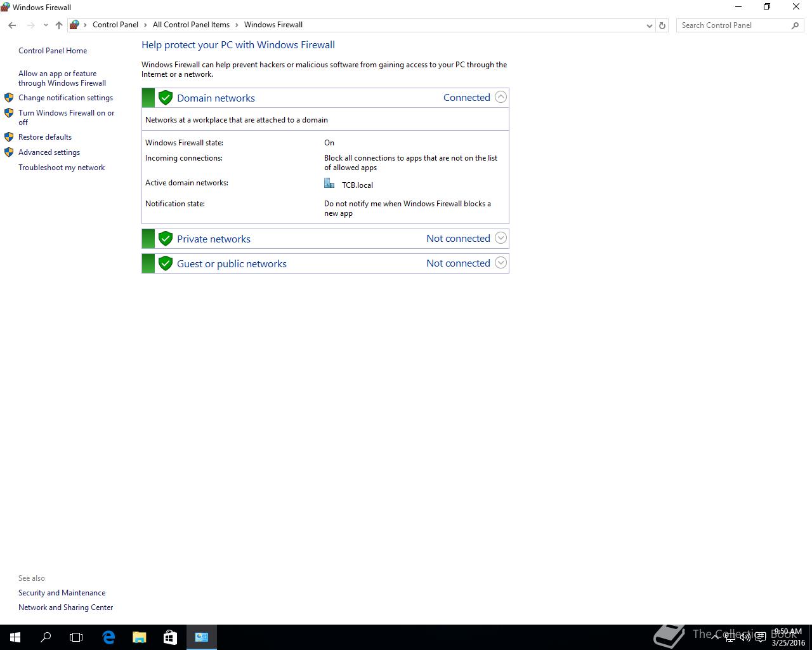Open Advanced settings
The height and width of the screenshot is (650, 812).
click(x=49, y=152)
